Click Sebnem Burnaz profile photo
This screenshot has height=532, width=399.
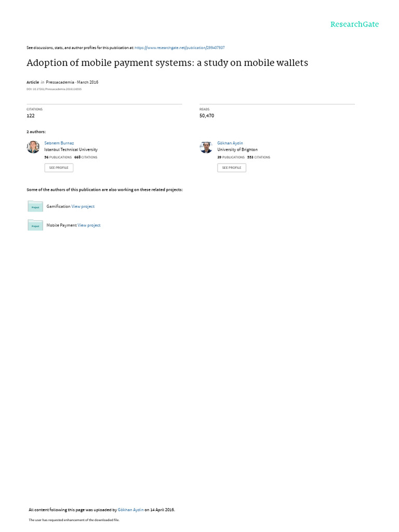coord(33,147)
